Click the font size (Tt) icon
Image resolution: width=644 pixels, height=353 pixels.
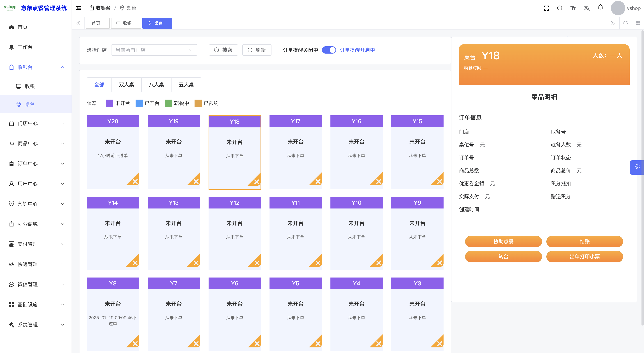[x=573, y=8]
